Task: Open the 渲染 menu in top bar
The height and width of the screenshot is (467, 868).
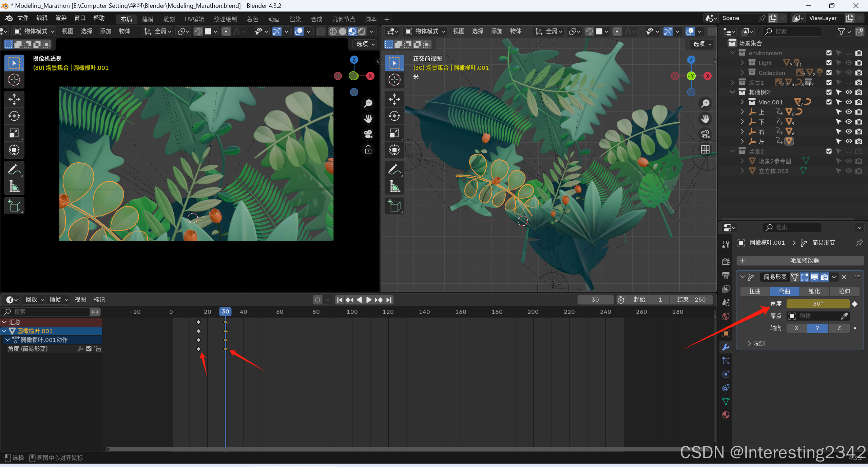Action: 61,18
